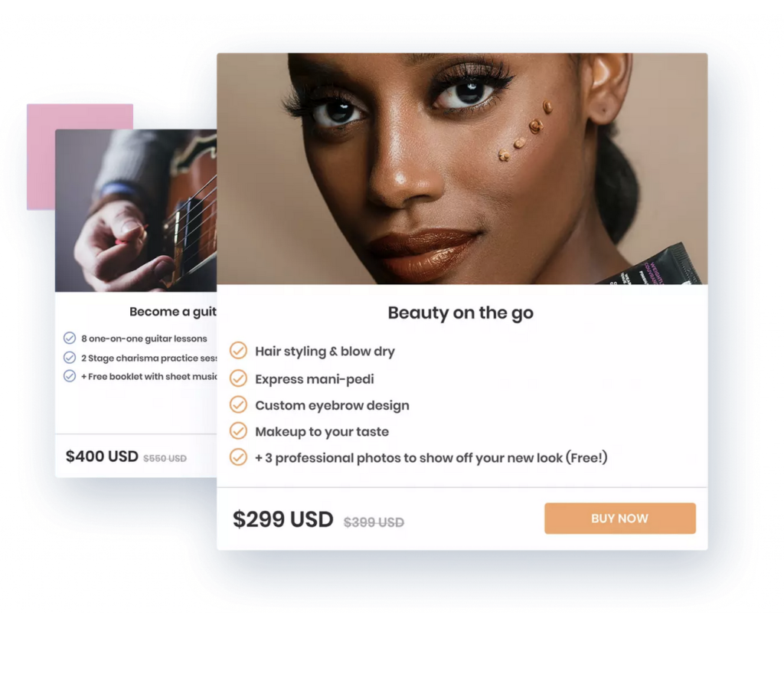Image resolution: width=784 pixels, height=674 pixels.
Task: Click the $299 USD price
Action: click(283, 519)
